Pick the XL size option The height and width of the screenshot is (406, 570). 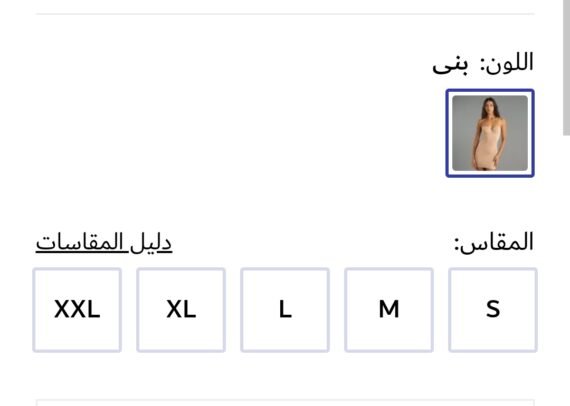(x=181, y=310)
